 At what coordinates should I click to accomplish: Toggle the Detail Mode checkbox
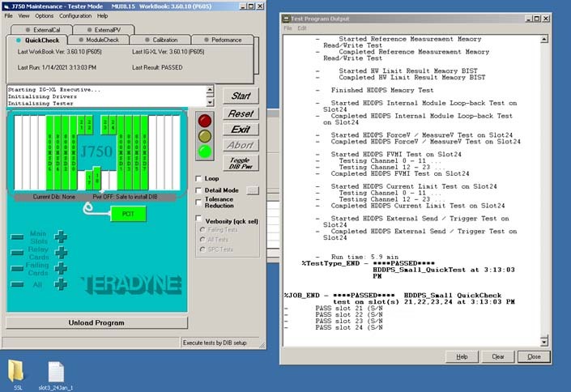[x=200, y=190]
